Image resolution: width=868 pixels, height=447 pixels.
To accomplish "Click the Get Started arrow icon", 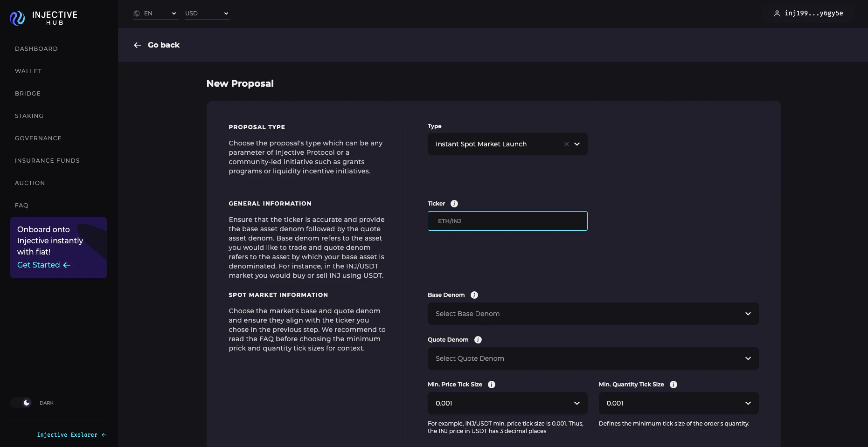I will click(67, 265).
